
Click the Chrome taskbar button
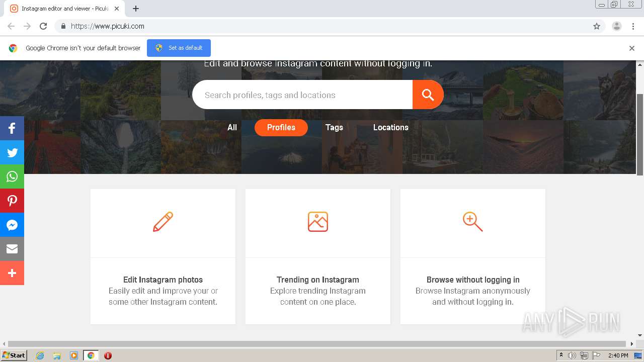[x=91, y=355]
